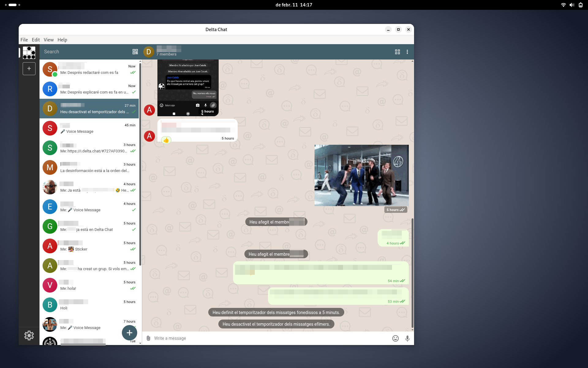Start a new chat with the floating plus button
This screenshot has width=588, height=368.
[129, 333]
